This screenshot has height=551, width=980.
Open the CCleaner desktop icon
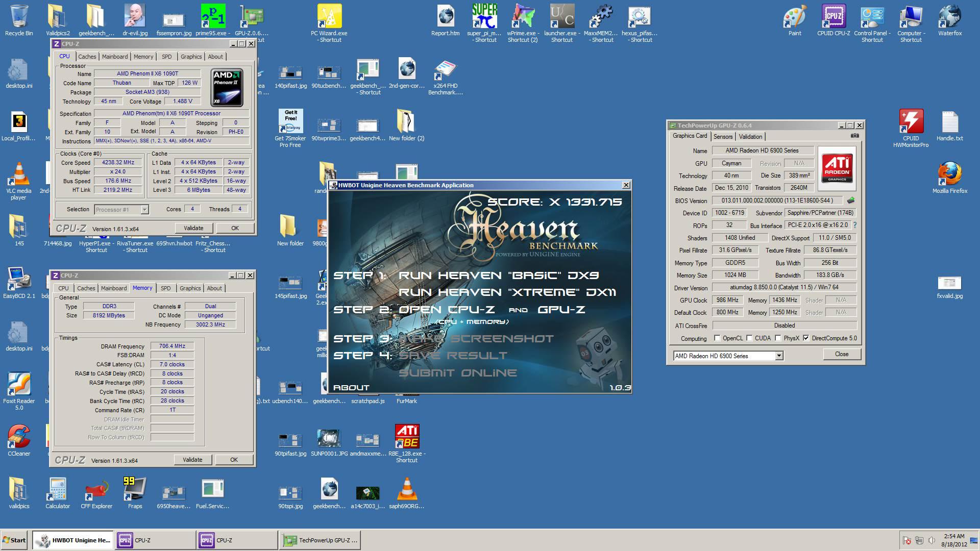18,440
